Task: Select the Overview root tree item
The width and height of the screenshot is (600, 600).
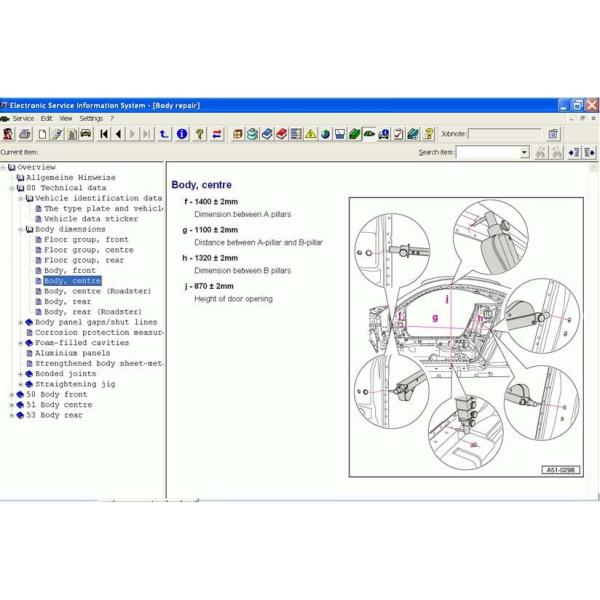Action: point(36,167)
